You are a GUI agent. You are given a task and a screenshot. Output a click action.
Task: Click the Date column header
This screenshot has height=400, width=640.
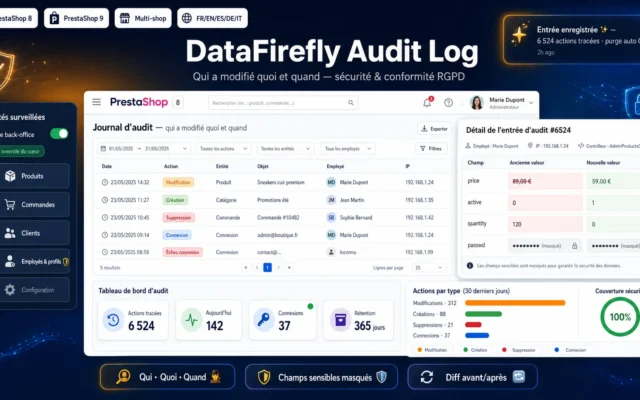coord(107,166)
